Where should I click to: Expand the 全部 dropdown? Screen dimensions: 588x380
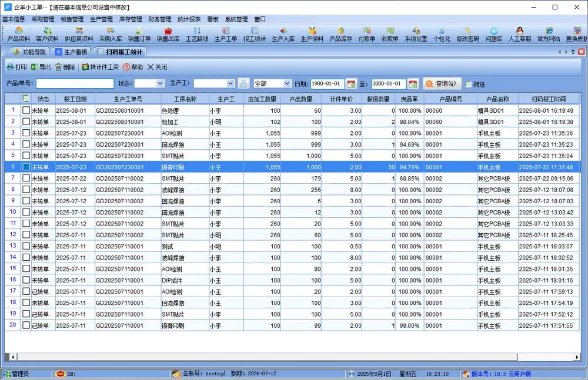pos(287,83)
